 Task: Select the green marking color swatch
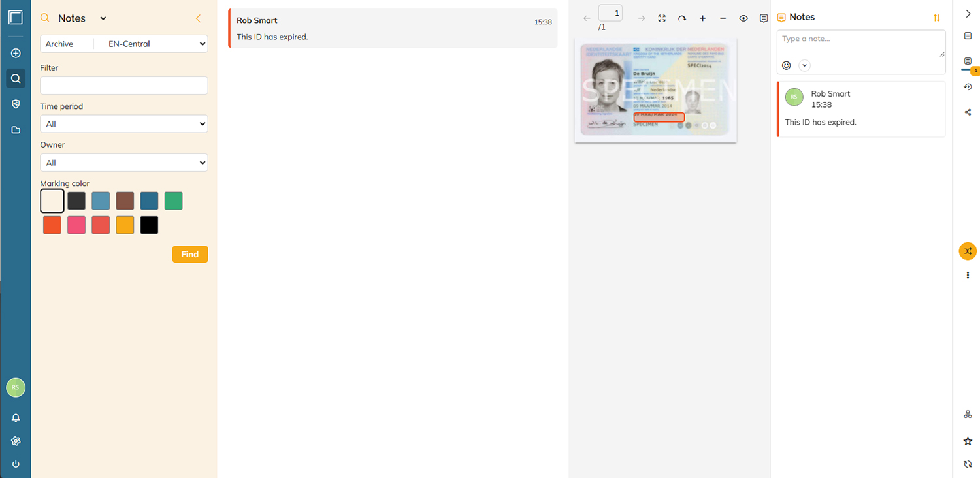(x=174, y=201)
